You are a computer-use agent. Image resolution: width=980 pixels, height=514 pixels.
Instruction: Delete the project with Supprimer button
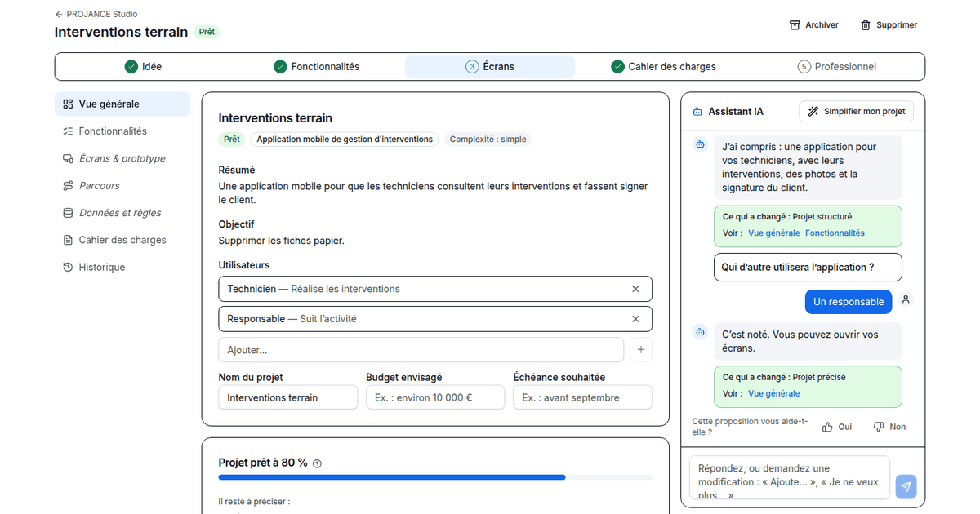pos(889,25)
